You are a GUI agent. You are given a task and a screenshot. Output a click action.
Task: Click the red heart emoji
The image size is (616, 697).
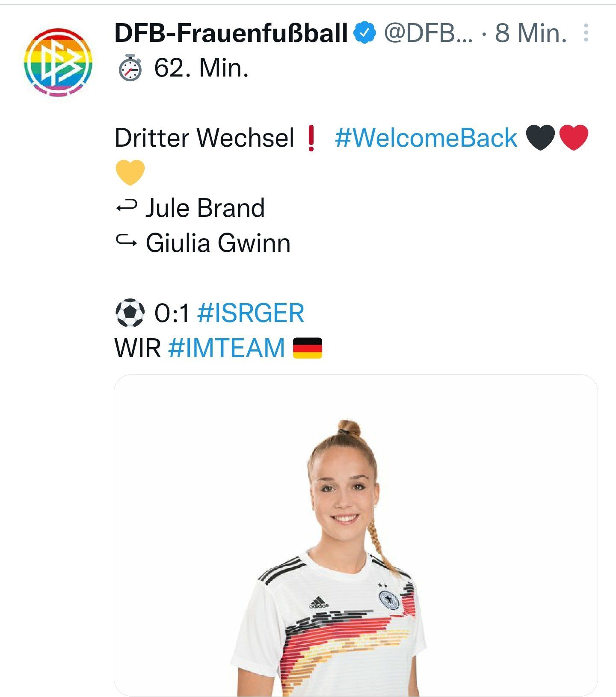[x=574, y=138]
